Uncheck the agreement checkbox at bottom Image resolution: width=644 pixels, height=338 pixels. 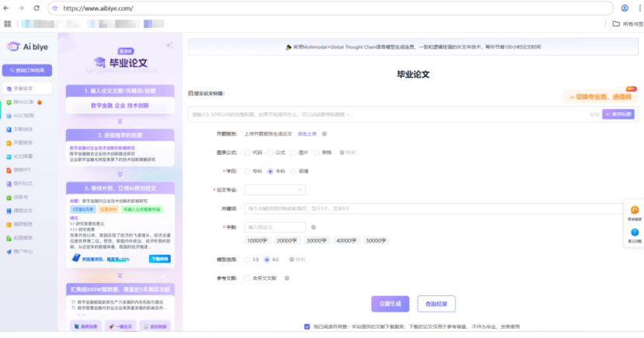coord(306,326)
